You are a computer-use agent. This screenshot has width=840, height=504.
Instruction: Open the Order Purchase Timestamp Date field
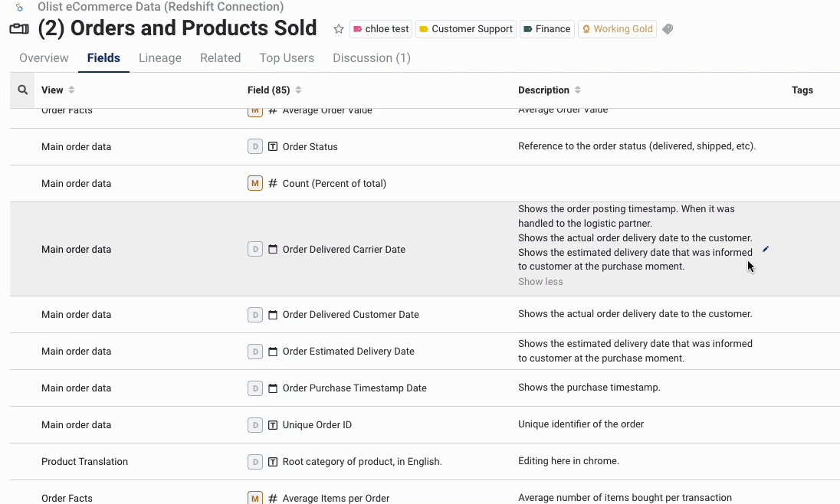click(354, 388)
